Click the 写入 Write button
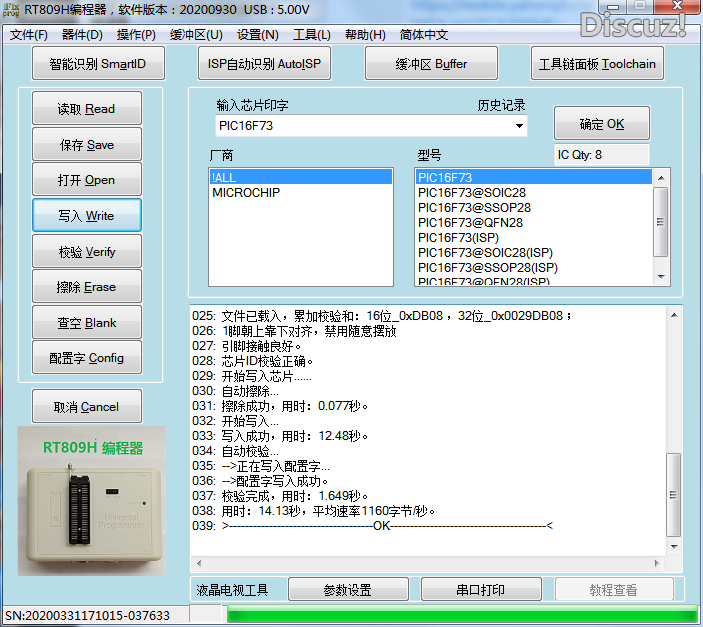 click(87, 215)
